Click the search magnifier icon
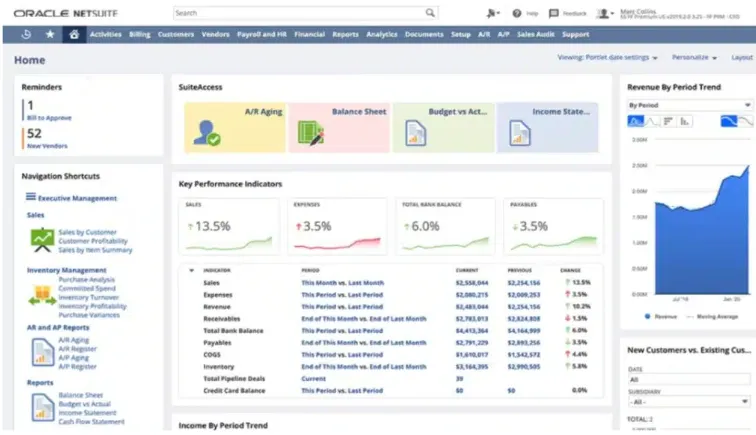This screenshot has width=756, height=435. [430, 13]
